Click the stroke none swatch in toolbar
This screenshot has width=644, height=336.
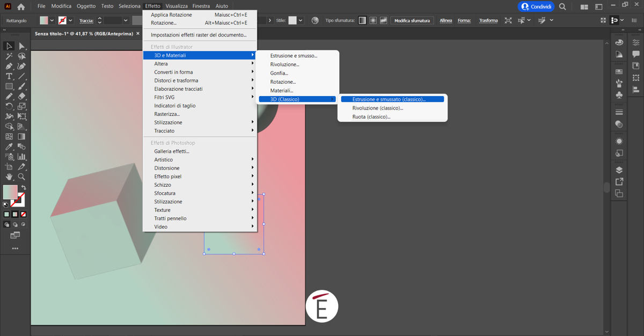[18, 200]
